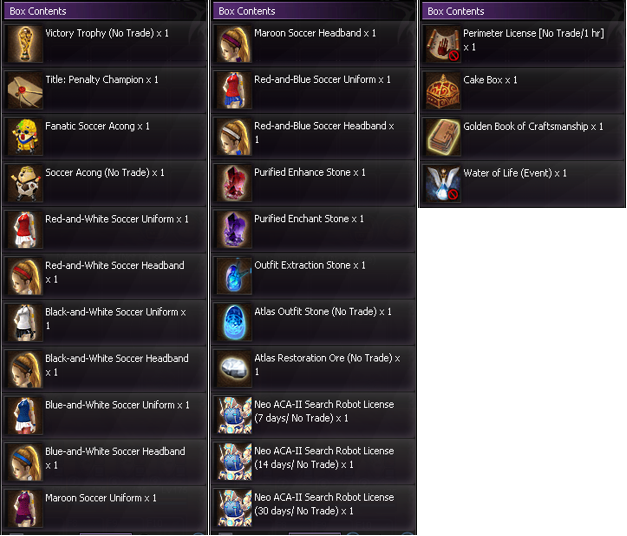Select the Blue-and-White Soccer Headband entry
Screen dimensions: 627x536
105,462
